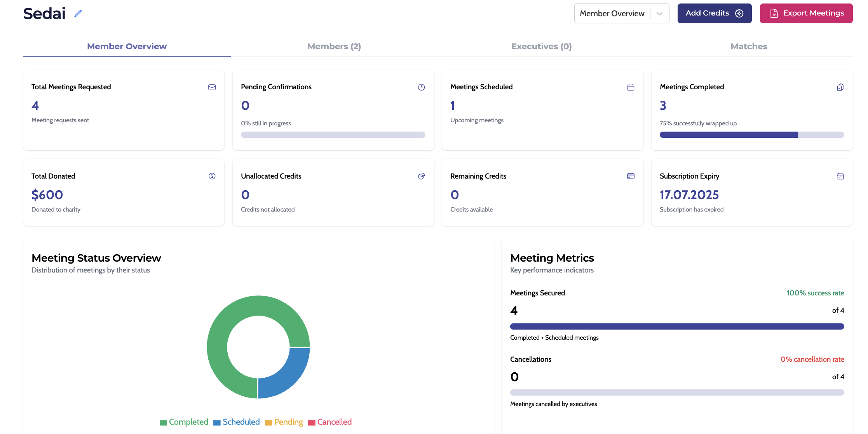Click the Meetings Completed progress bar
868x434 pixels.
(751, 135)
